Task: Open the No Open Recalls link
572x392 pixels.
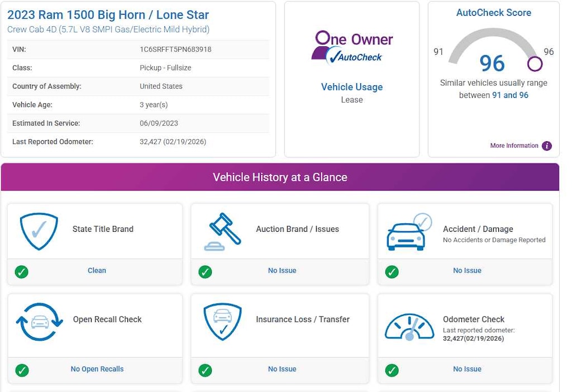Action: (x=97, y=369)
